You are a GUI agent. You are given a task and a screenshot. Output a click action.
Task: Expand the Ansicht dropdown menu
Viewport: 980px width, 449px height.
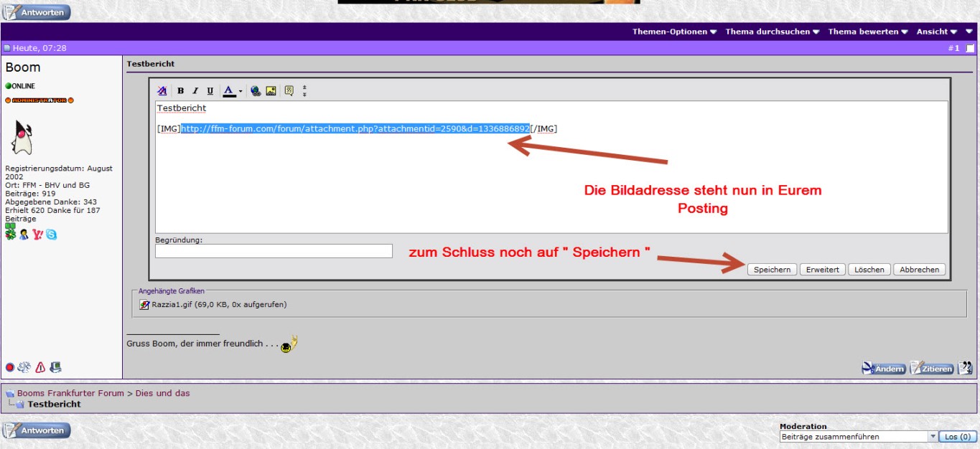[x=937, y=32]
